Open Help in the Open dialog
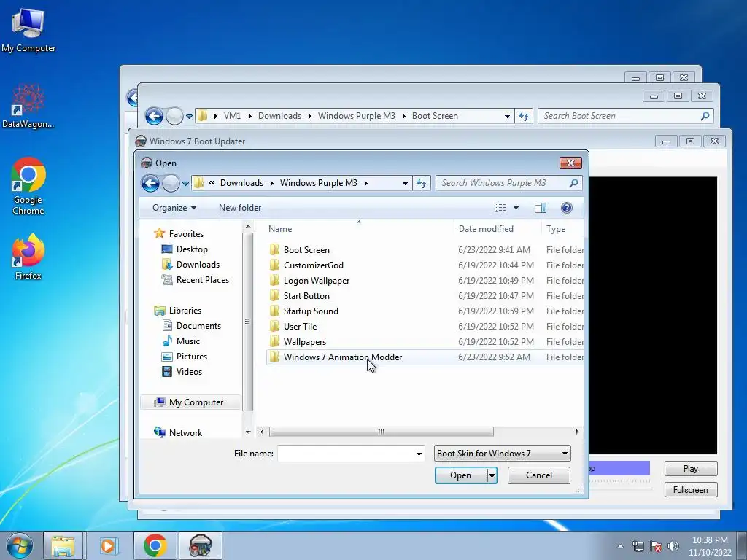The image size is (747, 560). pos(566,208)
